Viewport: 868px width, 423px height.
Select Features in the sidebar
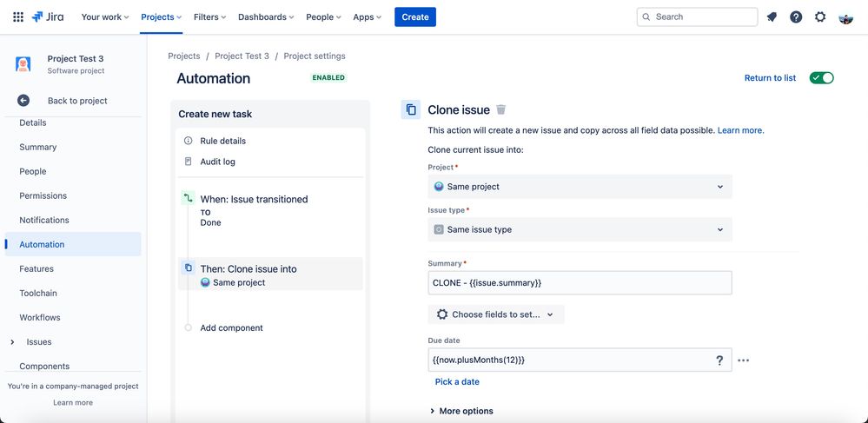tap(36, 268)
